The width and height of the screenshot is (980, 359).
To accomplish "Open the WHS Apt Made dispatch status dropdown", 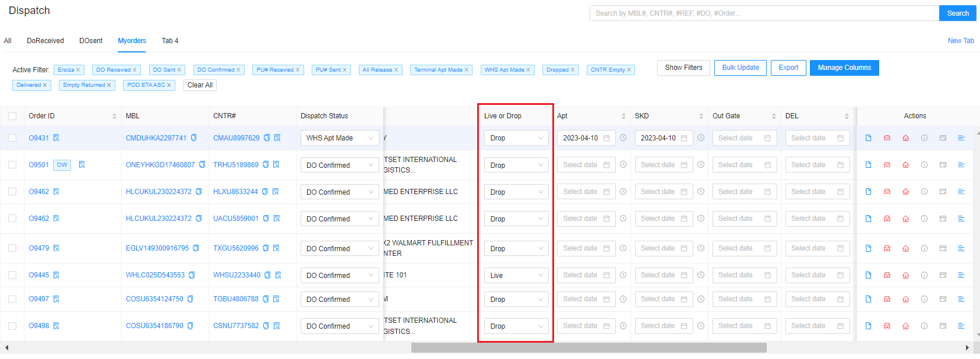I will 340,138.
